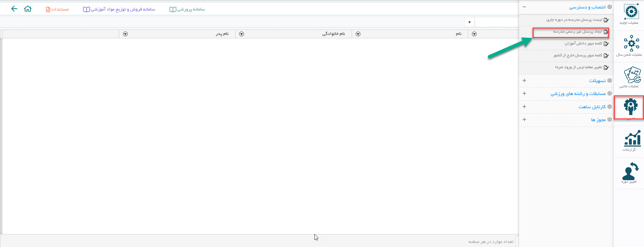Expand the تسهیلات section
This screenshot has height=247, width=644.
click(524, 80)
